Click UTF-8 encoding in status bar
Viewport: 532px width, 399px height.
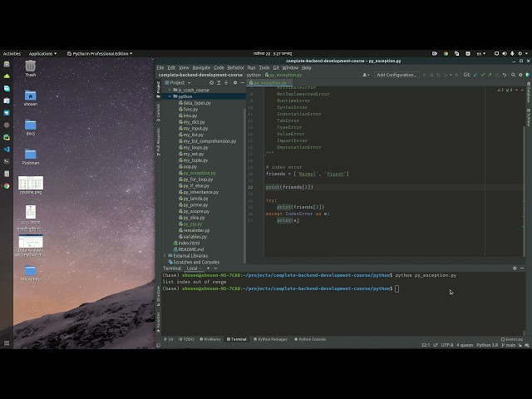[x=447, y=346]
